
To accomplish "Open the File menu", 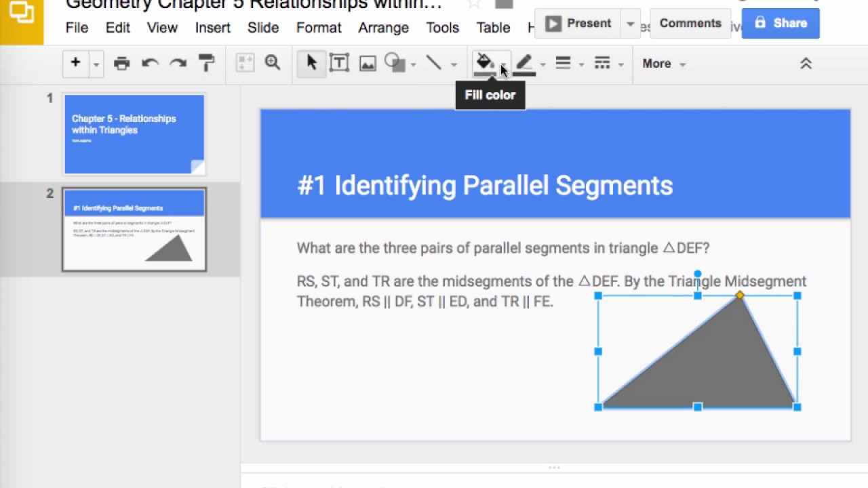I will click(x=77, y=28).
